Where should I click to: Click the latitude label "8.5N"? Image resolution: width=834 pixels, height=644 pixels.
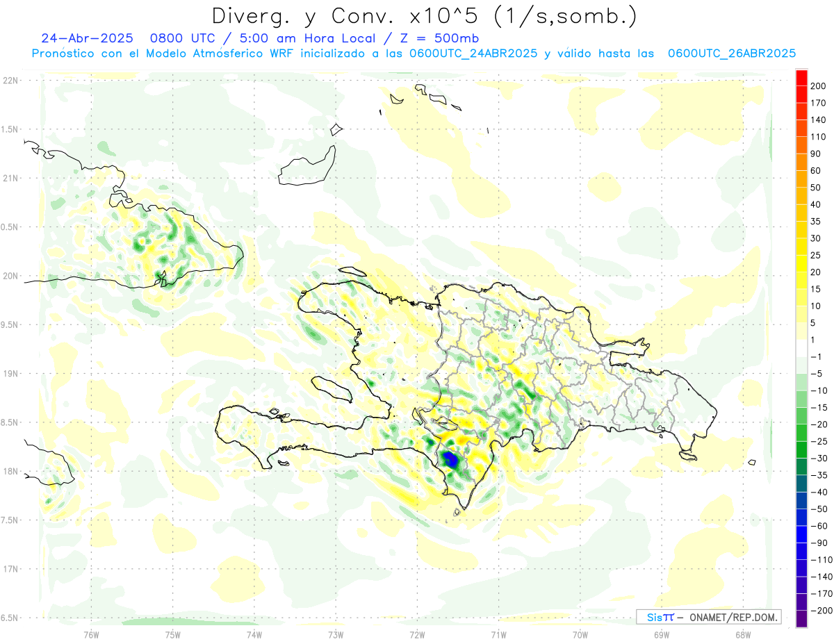click(10, 422)
